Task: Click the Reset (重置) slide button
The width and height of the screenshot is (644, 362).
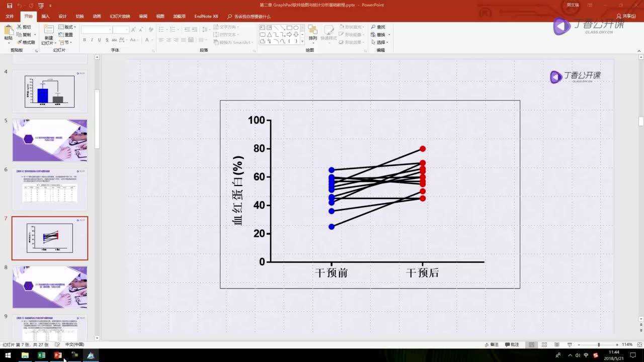Action: (x=66, y=35)
